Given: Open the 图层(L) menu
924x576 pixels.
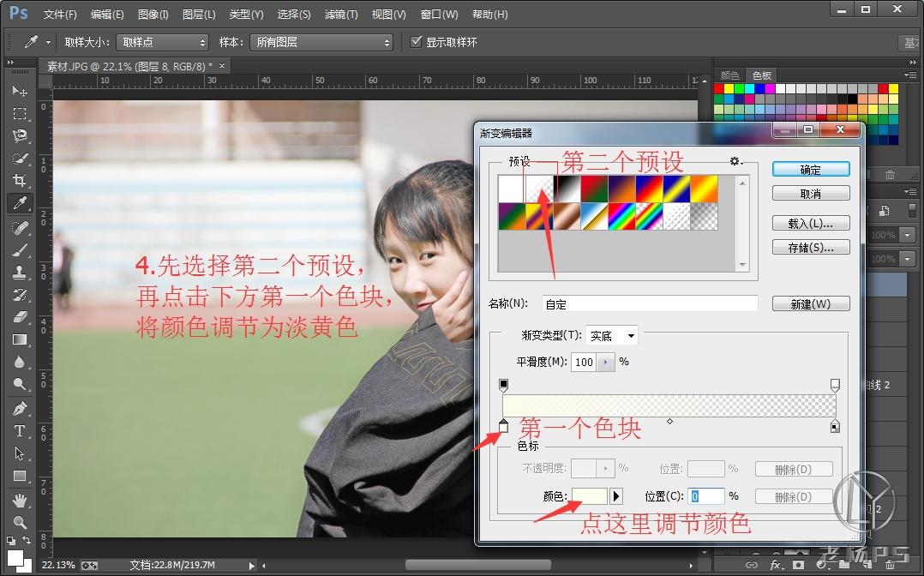Looking at the screenshot, I should click(199, 15).
